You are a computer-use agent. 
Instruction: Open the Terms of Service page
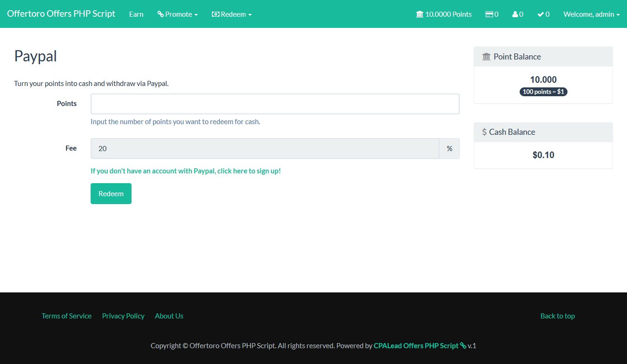coord(66,316)
